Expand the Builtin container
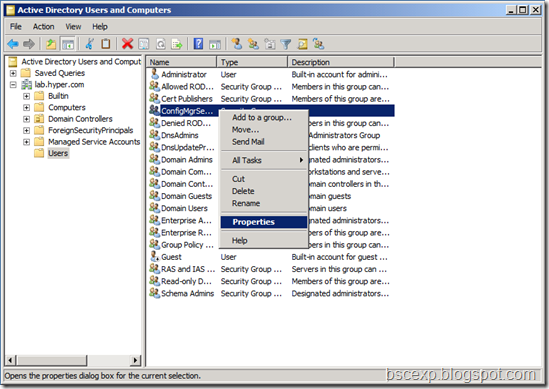Image resolution: width=549 pixels, height=389 pixels. click(x=26, y=96)
